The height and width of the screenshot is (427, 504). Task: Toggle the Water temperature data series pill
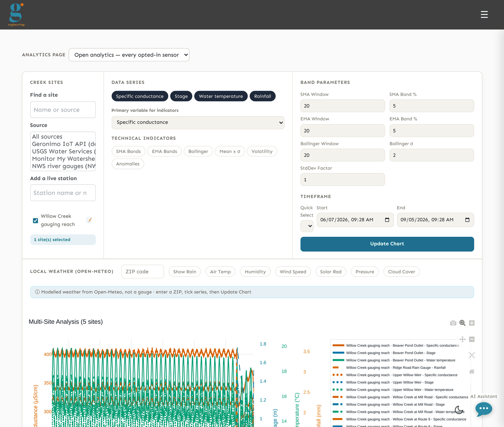pyautogui.click(x=221, y=96)
